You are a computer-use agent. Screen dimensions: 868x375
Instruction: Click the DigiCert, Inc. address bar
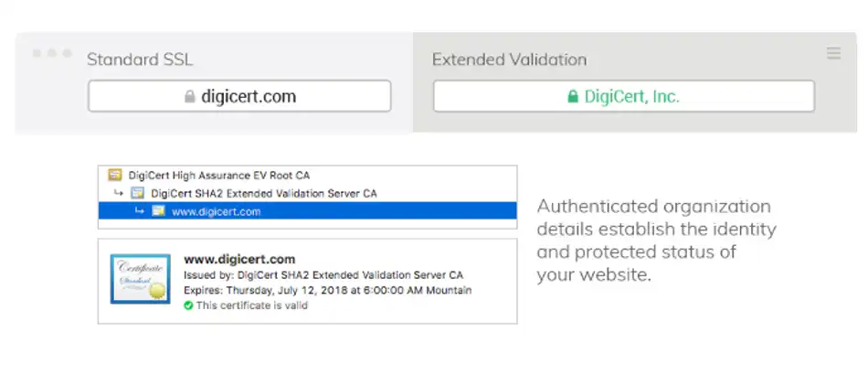coord(624,96)
